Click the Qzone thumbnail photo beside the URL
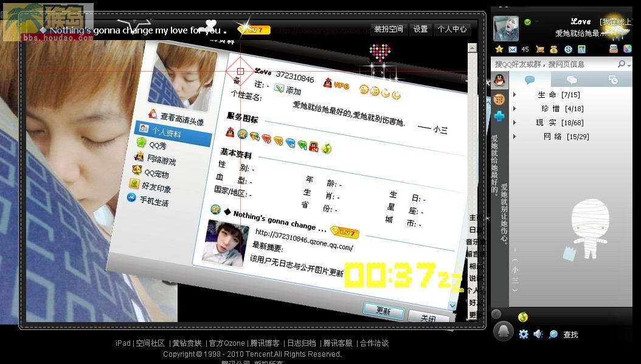Screen dimensions: 641x364 (x=226, y=244)
